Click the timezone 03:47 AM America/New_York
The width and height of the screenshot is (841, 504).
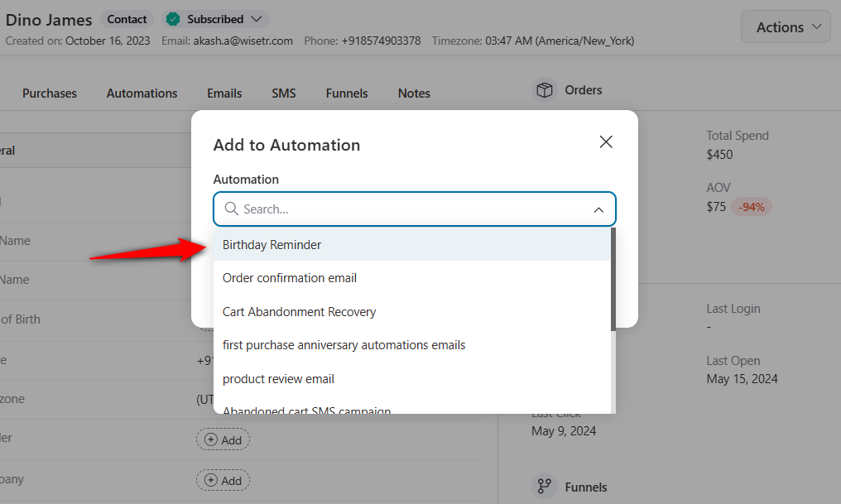[560, 41]
